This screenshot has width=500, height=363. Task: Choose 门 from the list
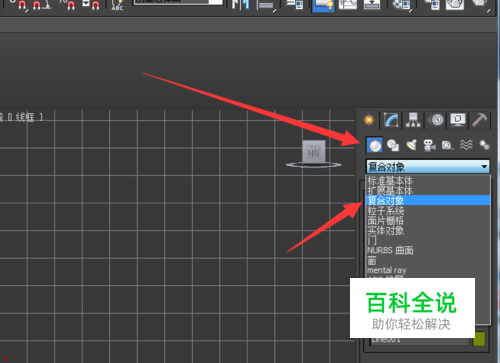(428, 240)
